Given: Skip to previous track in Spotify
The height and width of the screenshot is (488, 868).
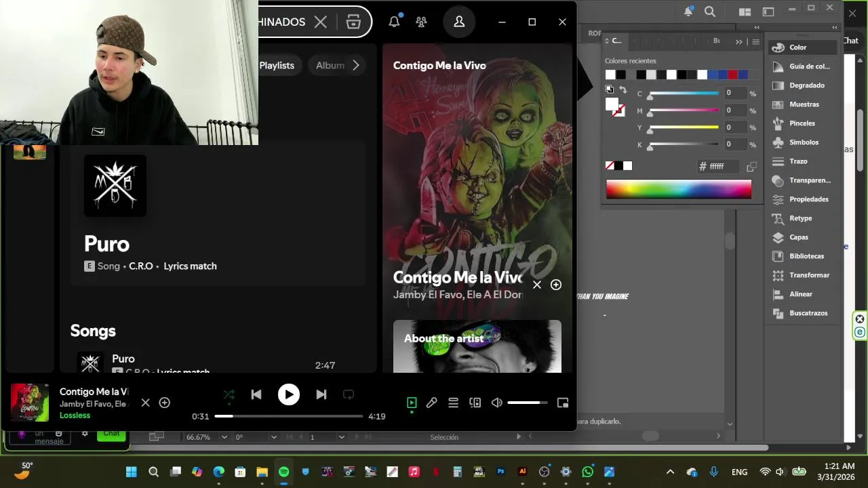Looking at the screenshot, I should [x=256, y=394].
